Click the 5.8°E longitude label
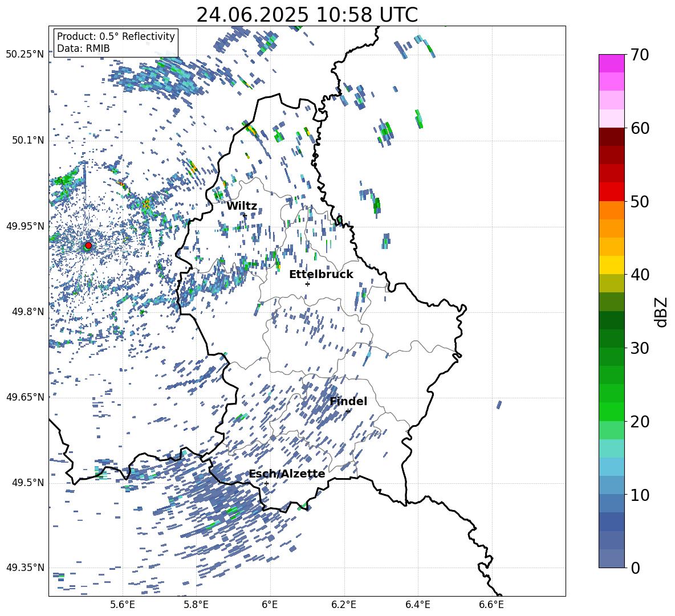This screenshot has height=616, width=675. coord(196,605)
